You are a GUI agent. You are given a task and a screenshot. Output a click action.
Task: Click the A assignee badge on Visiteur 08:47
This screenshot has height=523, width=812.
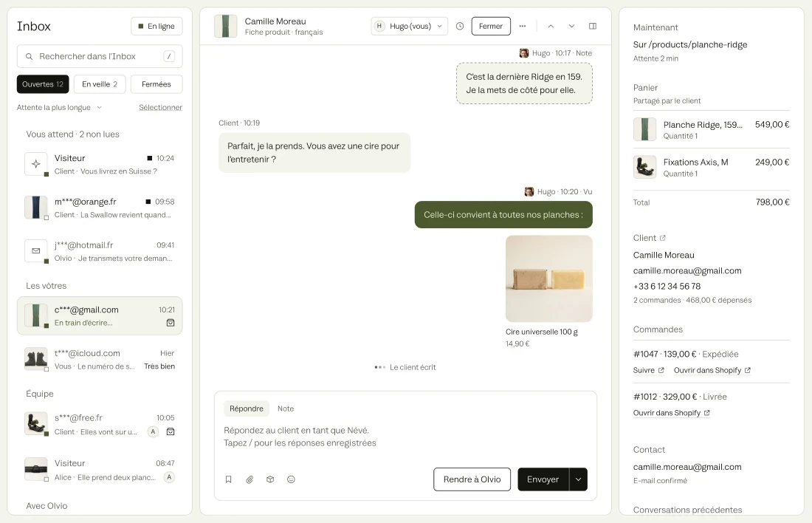(169, 477)
